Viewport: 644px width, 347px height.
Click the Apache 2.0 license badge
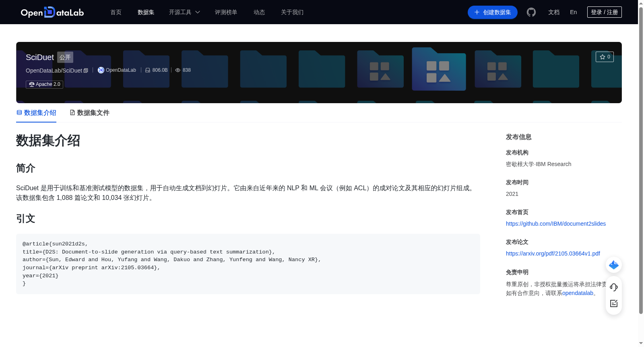pos(45,84)
